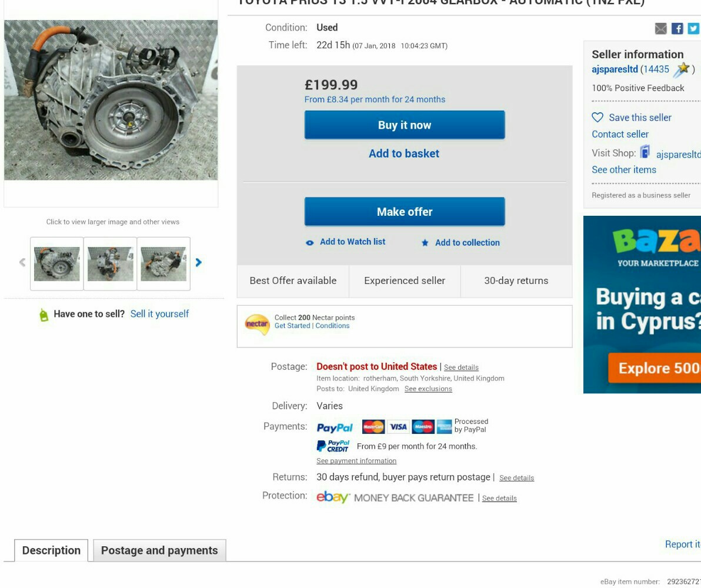Click the green tag icon beside Have one to sell
Viewport: 701px width, 588px height.
pos(44,315)
